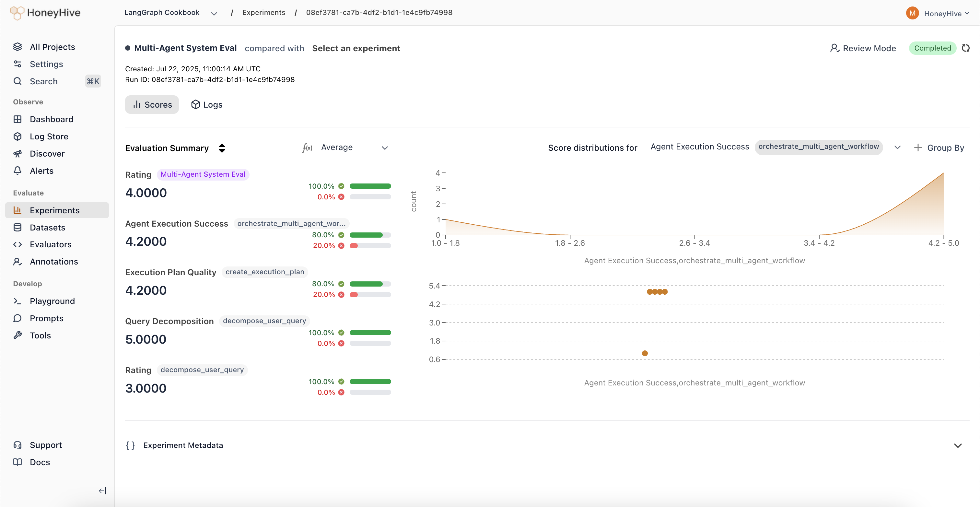Open Alerts via the bell icon
The height and width of the screenshot is (507, 980).
[x=17, y=171]
